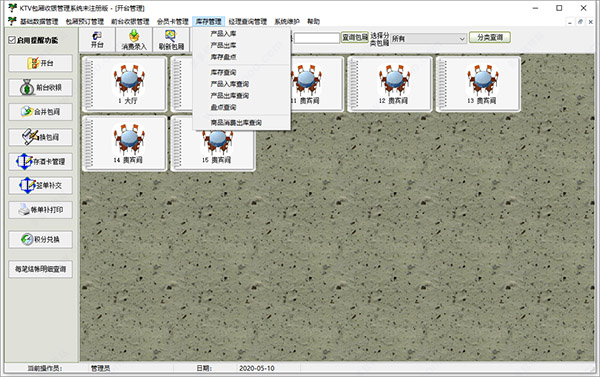Select the 换包间 sidebar button

click(41, 137)
